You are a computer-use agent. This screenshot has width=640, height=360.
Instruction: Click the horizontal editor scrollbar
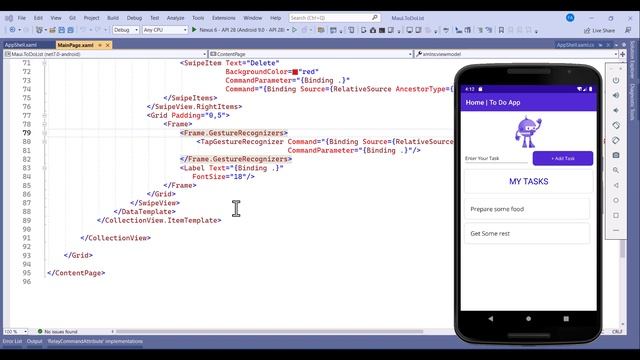click(x=269, y=331)
